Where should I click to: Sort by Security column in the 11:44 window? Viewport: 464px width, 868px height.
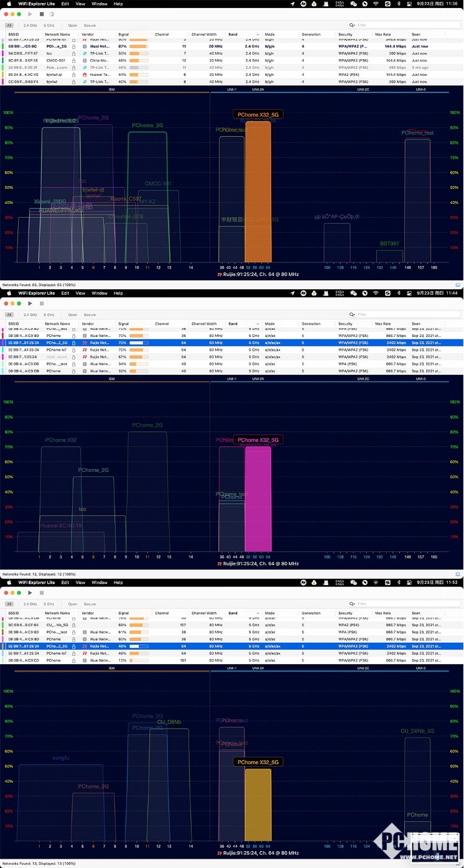(353, 323)
